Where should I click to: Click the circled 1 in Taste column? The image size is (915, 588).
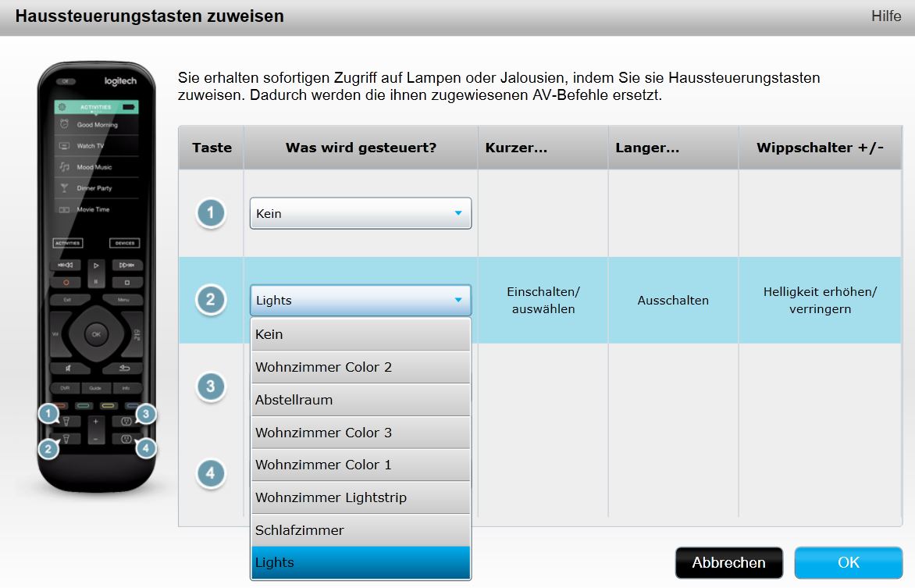click(x=211, y=213)
